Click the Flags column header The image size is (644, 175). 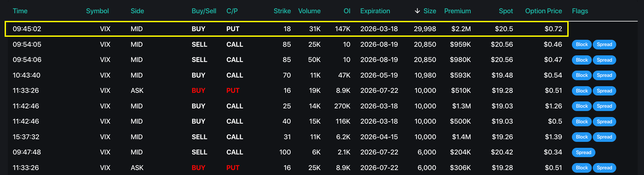[580, 11]
